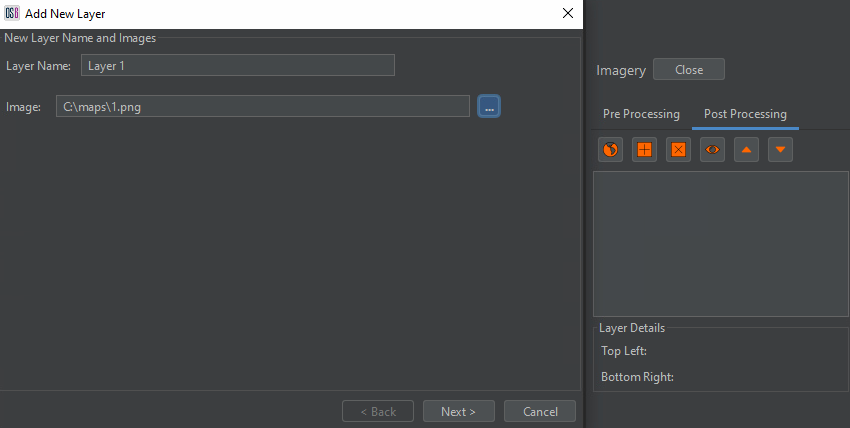Click the Top Left label
850x428 pixels.
[x=623, y=351]
